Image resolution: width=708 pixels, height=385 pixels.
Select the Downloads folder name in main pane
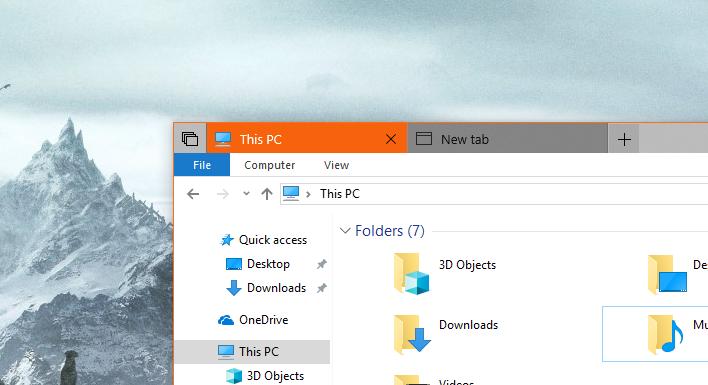[x=468, y=325]
